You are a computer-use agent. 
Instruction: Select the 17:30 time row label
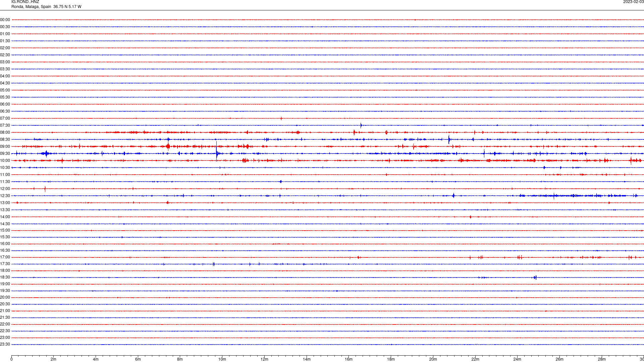(x=5, y=264)
